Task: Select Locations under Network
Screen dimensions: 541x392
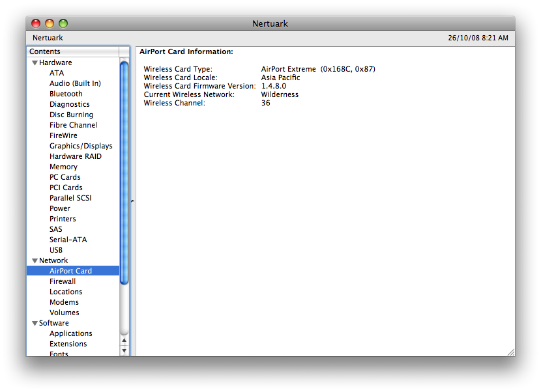Action: [x=66, y=292]
